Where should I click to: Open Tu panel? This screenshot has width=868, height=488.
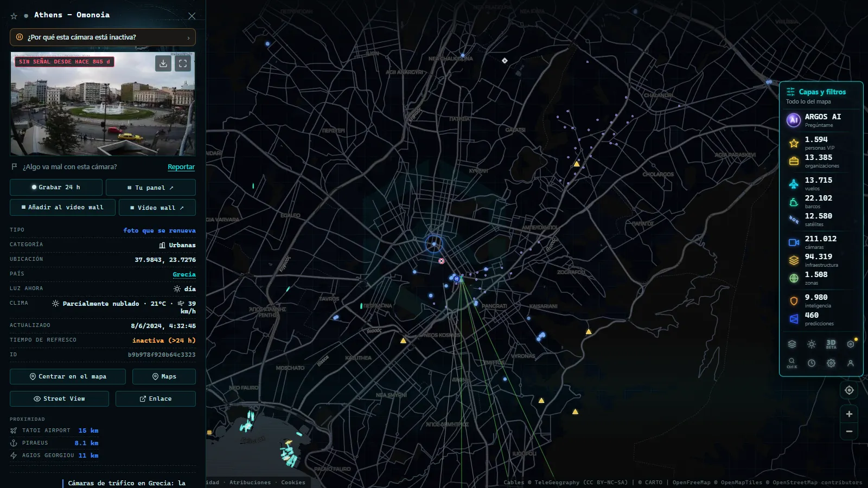(x=151, y=188)
